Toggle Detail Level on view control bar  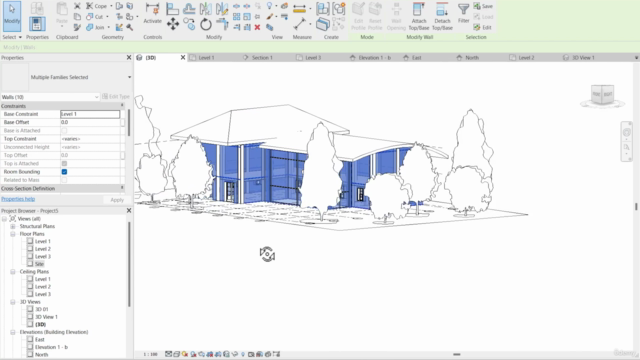168,354
